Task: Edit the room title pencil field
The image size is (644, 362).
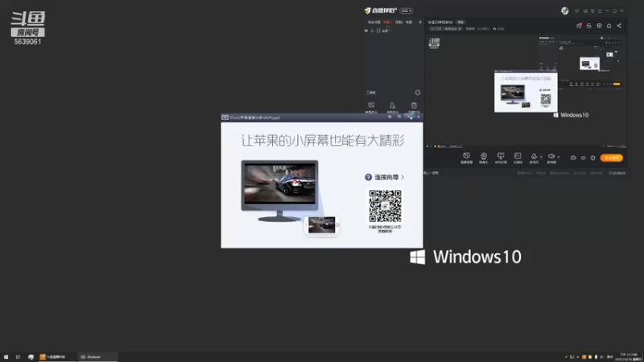Action: pyautogui.click(x=446, y=29)
